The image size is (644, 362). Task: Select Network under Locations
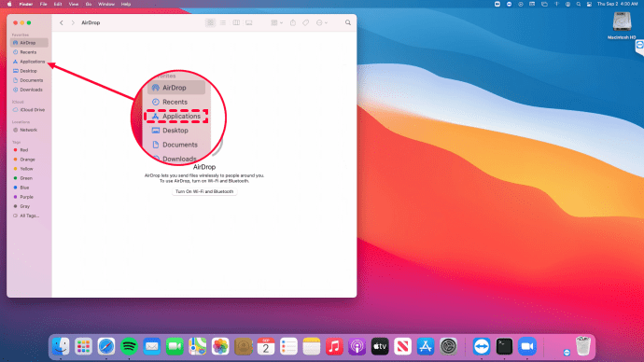click(x=29, y=130)
